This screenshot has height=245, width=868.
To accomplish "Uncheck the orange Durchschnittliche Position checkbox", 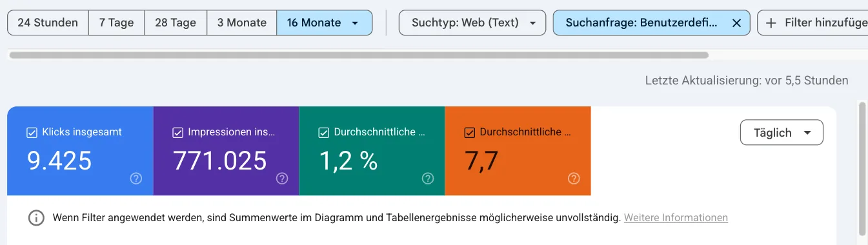I will (469, 132).
